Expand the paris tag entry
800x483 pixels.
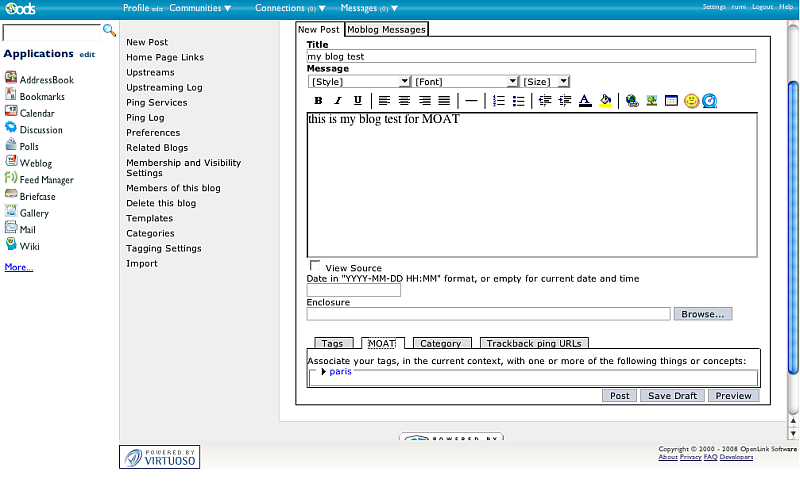(x=324, y=372)
